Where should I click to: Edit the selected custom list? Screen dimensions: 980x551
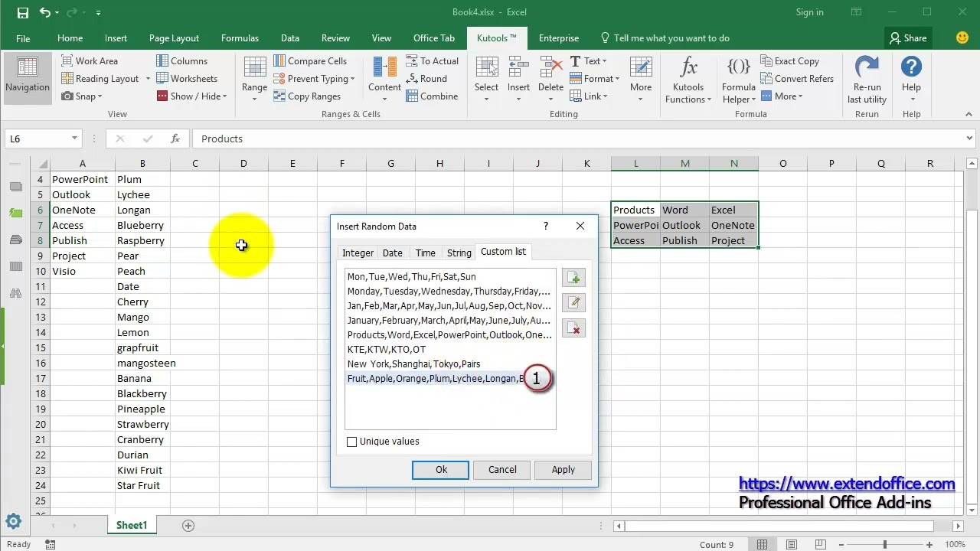pos(573,302)
